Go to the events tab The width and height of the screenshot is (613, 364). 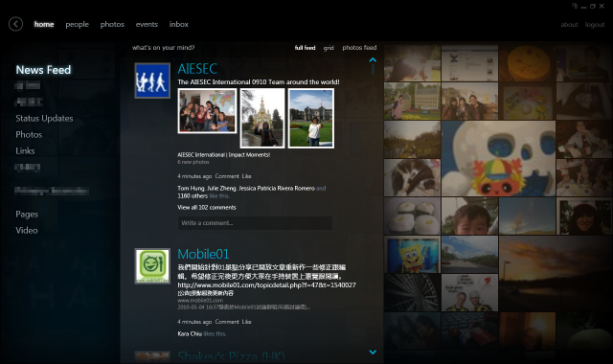point(147,24)
